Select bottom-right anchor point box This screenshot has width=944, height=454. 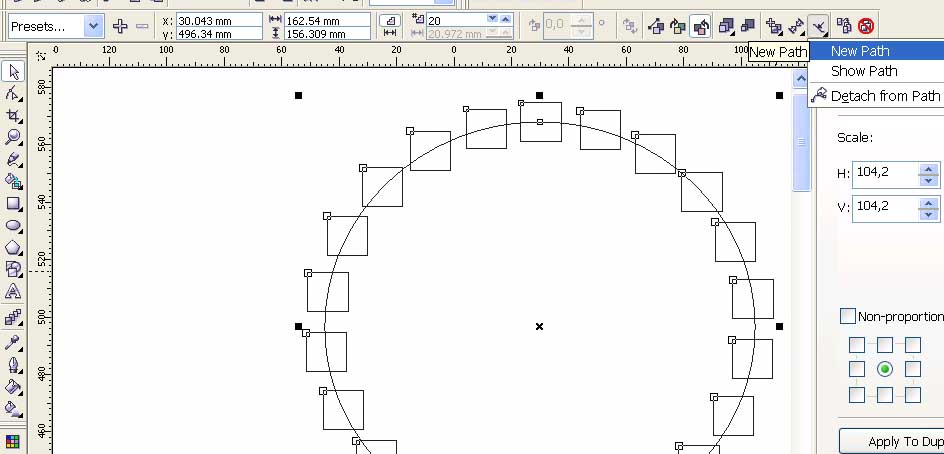point(913,395)
